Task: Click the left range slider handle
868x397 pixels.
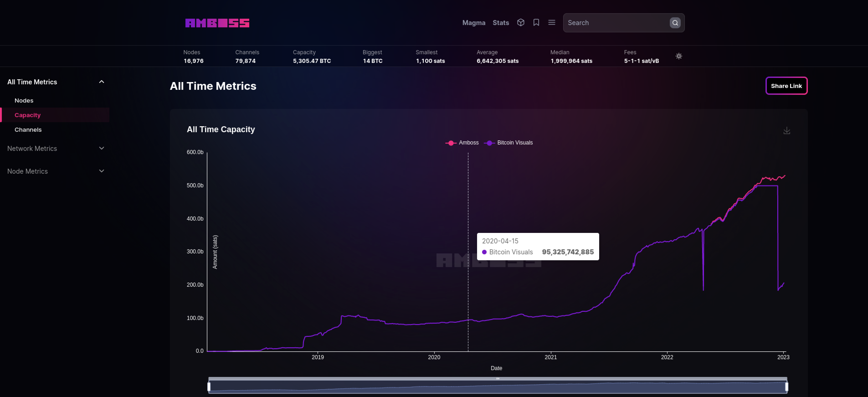Action: point(209,387)
